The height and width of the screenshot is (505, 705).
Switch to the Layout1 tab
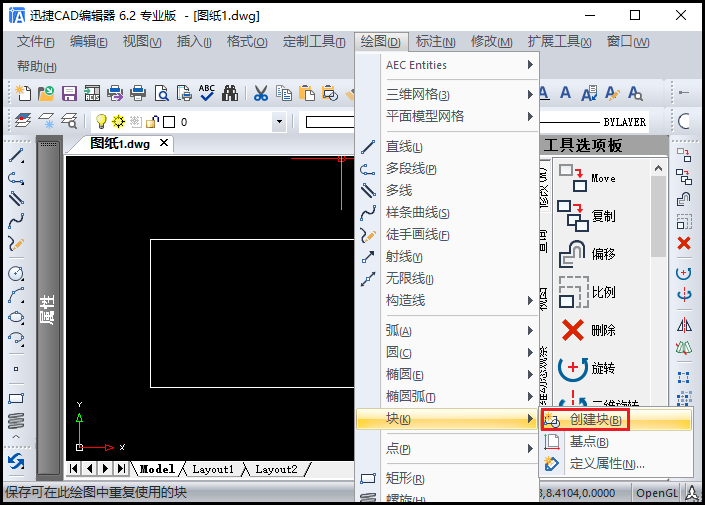pyautogui.click(x=213, y=469)
